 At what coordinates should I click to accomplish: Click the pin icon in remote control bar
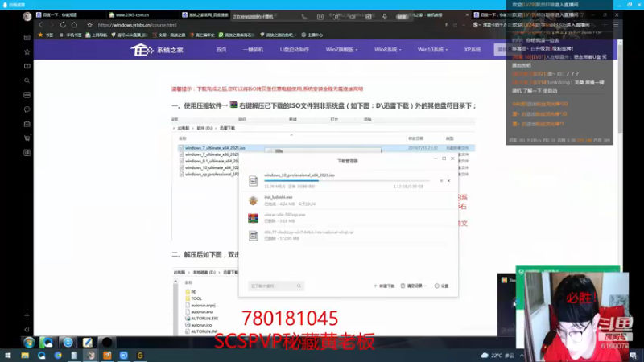tap(385, 17)
